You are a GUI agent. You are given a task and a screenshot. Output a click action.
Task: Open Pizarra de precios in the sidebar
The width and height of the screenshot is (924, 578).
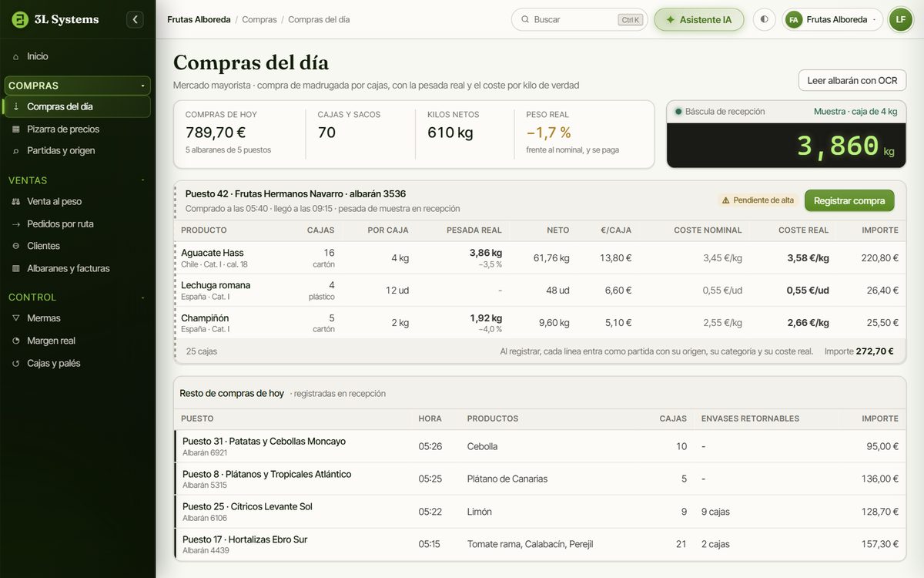(x=78, y=129)
